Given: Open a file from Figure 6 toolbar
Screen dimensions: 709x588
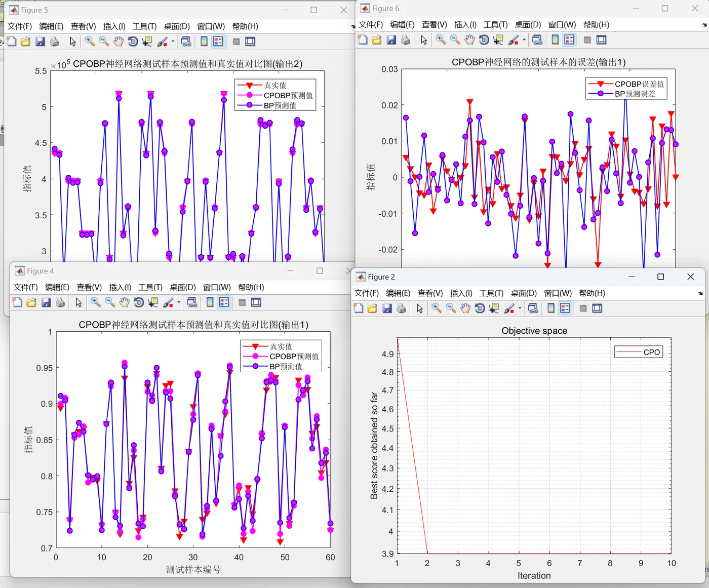Looking at the screenshot, I should (x=376, y=40).
